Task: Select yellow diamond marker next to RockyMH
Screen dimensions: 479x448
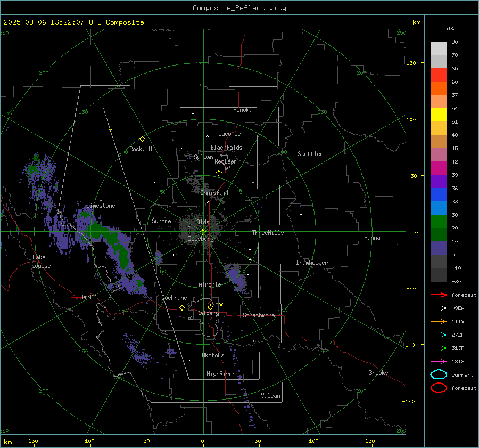Action: point(142,139)
